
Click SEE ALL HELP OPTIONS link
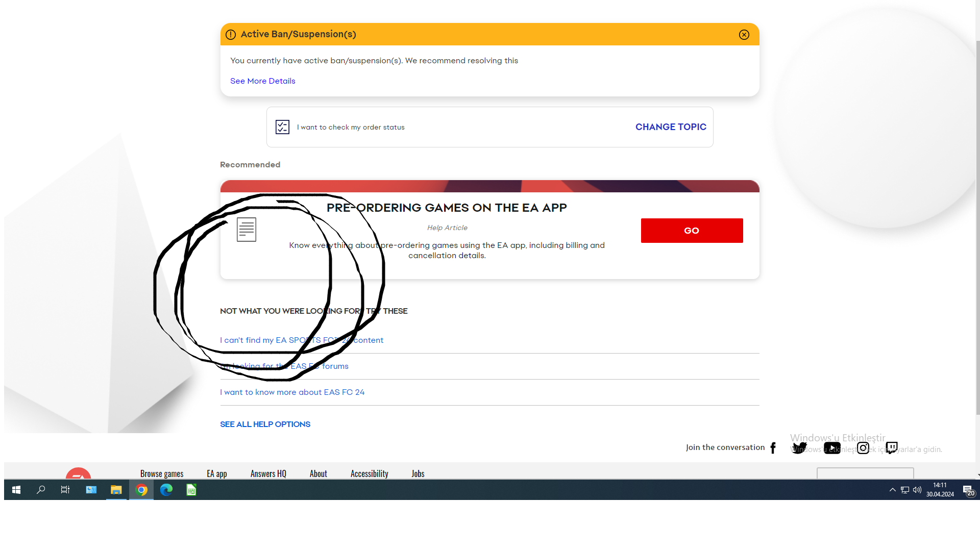tap(265, 424)
